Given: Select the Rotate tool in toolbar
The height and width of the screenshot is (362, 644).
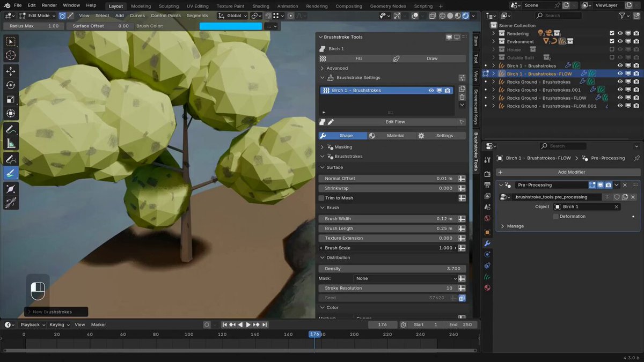Looking at the screenshot, I should pos(11,85).
